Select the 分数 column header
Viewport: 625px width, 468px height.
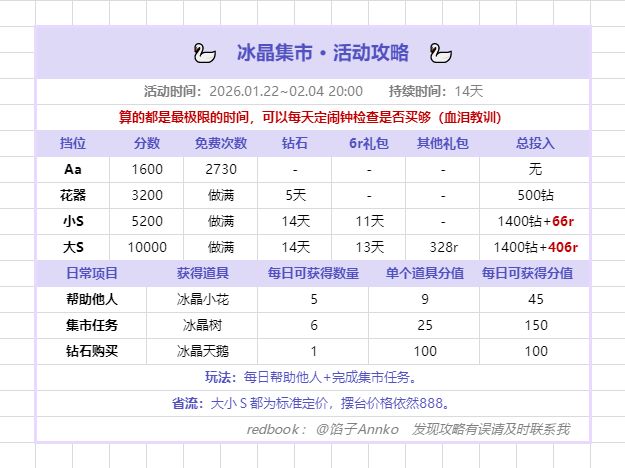[147, 143]
